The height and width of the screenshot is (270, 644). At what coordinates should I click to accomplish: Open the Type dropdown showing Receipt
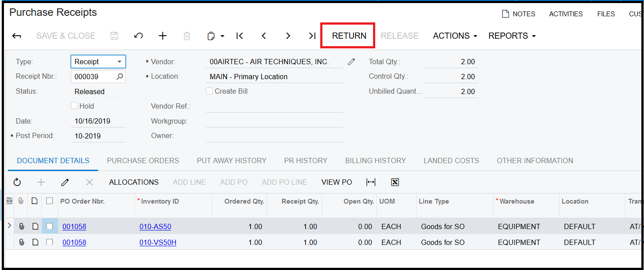(120, 61)
